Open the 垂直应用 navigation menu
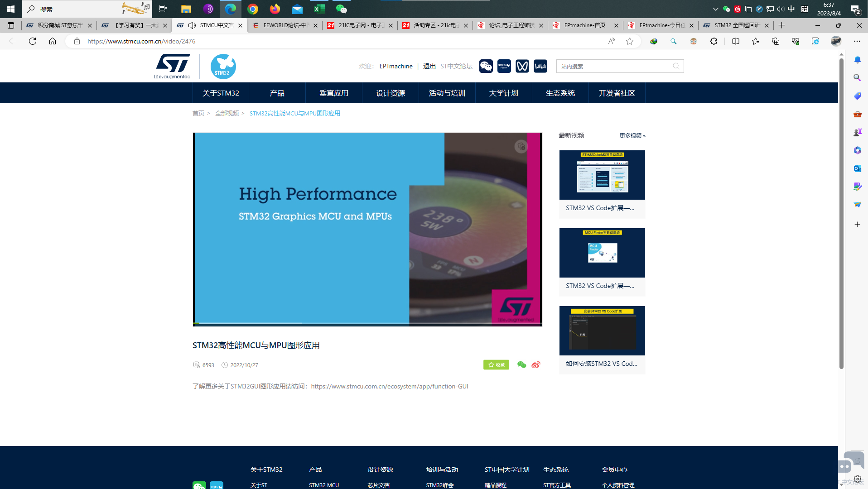Image resolution: width=868 pixels, height=489 pixels. click(334, 93)
